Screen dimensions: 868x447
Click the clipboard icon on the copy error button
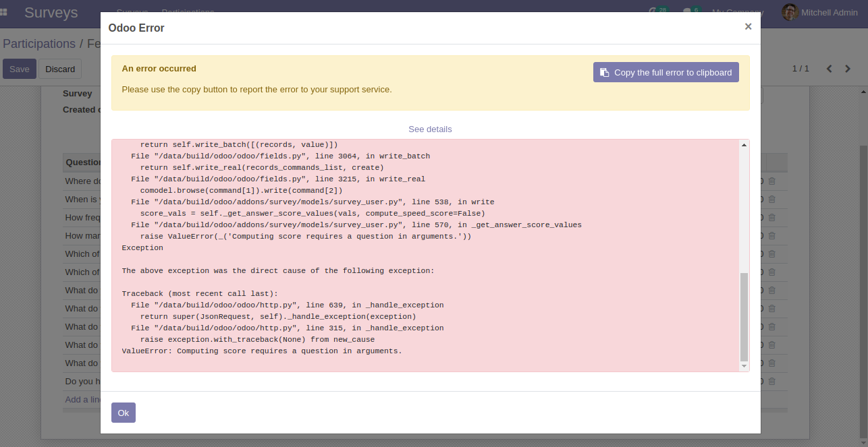pyautogui.click(x=605, y=71)
